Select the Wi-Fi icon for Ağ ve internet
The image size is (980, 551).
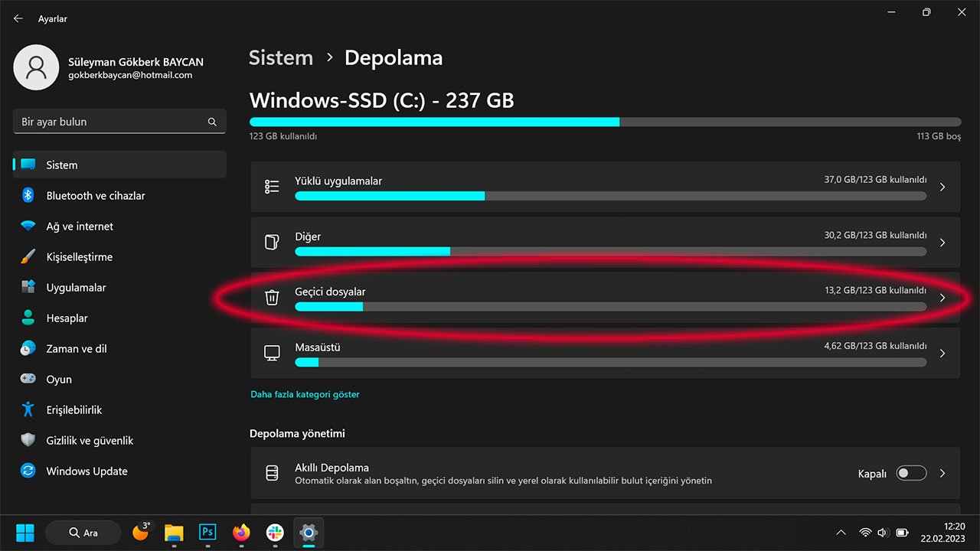[x=28, y=226]
